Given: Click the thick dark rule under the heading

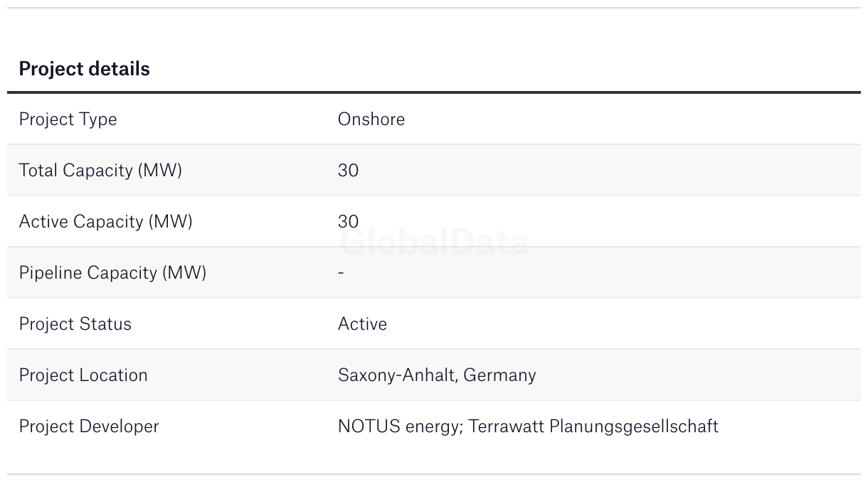Looking at the screenshot, I should tap(434, 92).
